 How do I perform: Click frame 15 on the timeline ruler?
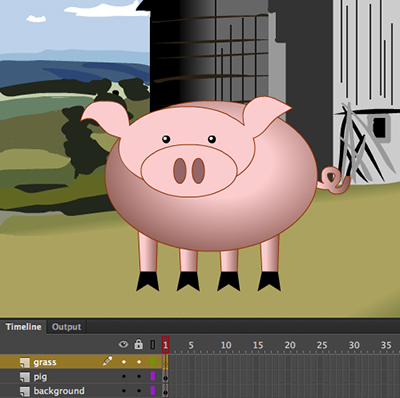(258, 345)
